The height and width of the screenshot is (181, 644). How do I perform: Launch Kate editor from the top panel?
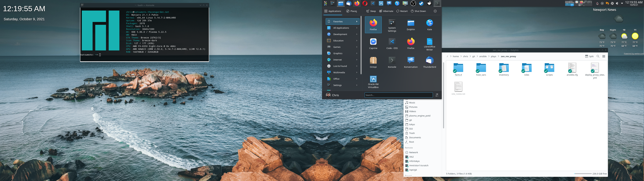tap(397, 3)
